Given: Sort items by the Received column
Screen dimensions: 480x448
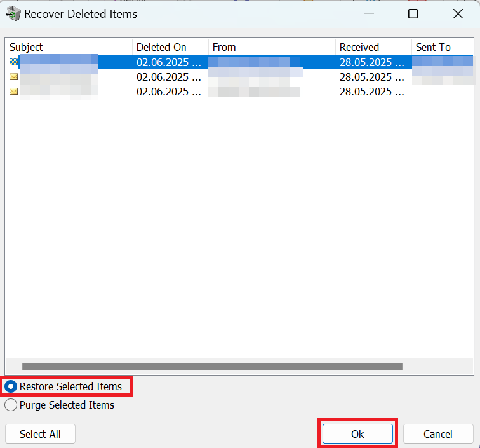Looking at the screenshot, I should click(x=373, y=47).
